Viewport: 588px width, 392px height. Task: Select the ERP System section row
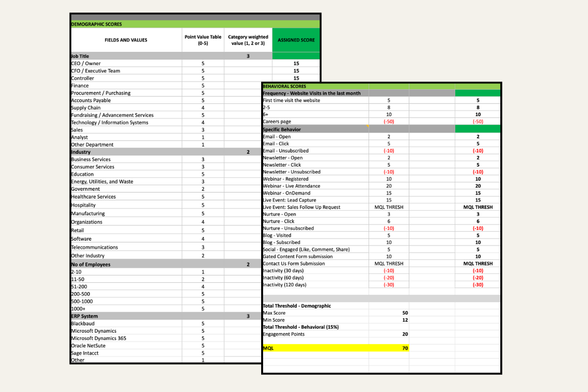pos(85,316)
